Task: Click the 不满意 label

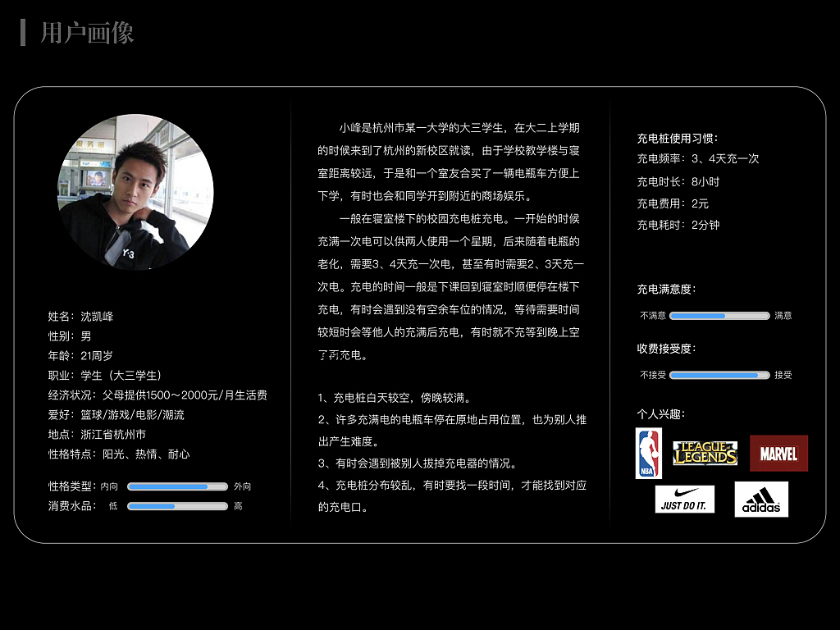Action: [652, 316]
